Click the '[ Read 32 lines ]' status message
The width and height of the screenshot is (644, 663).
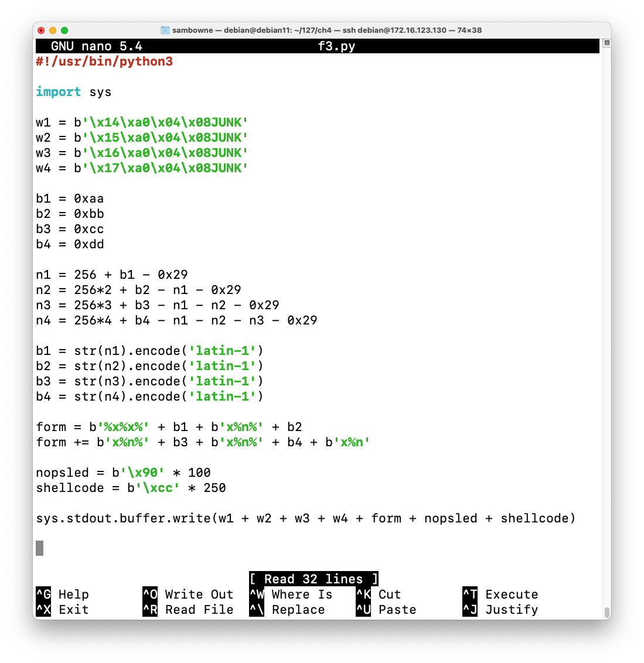314,579
